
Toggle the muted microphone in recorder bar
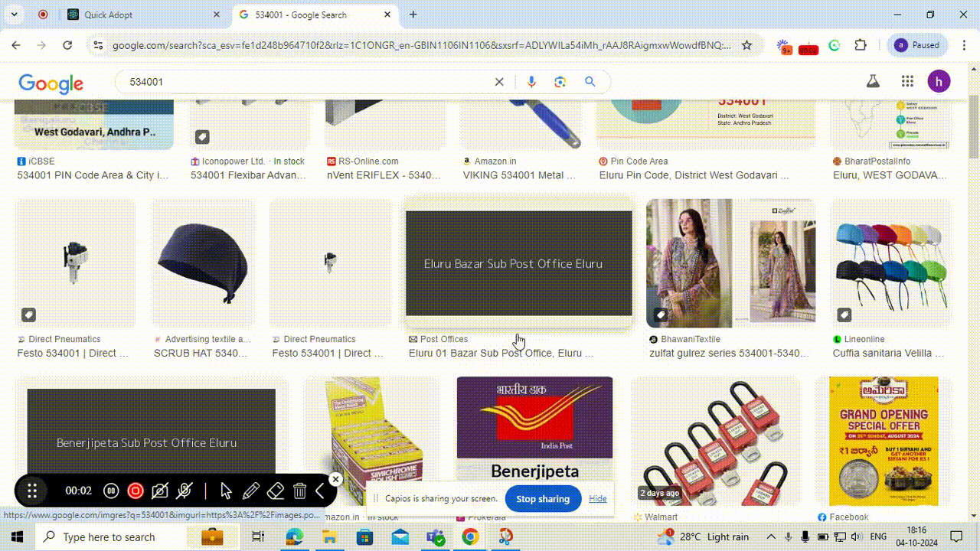click(184, 491)
